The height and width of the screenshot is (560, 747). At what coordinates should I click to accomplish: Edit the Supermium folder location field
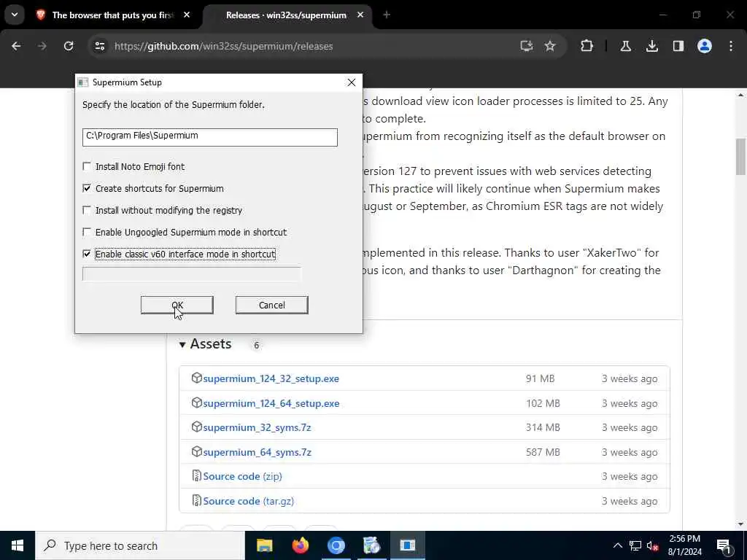tap(209, 136)
